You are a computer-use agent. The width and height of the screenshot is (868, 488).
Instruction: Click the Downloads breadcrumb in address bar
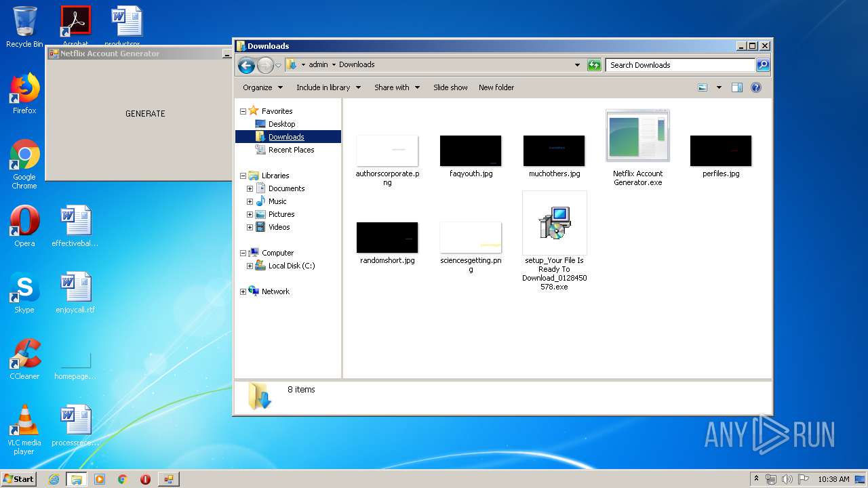(x=357, y=65)
